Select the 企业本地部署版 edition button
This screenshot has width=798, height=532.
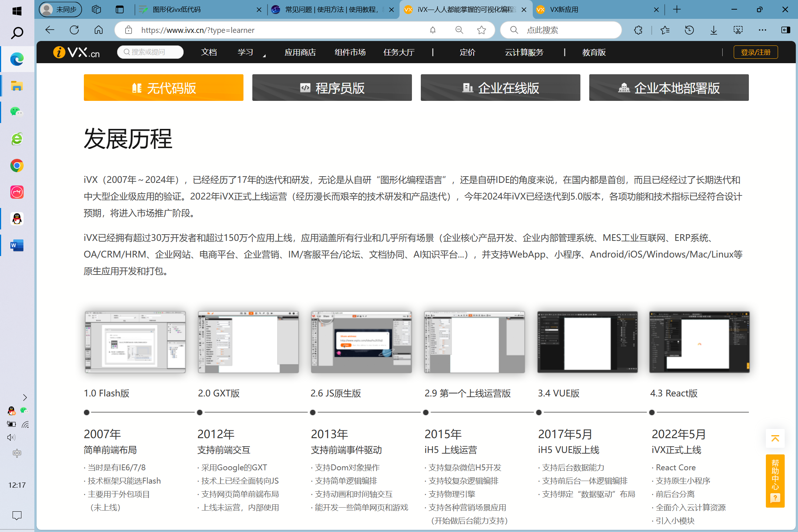tap(669, 88)
